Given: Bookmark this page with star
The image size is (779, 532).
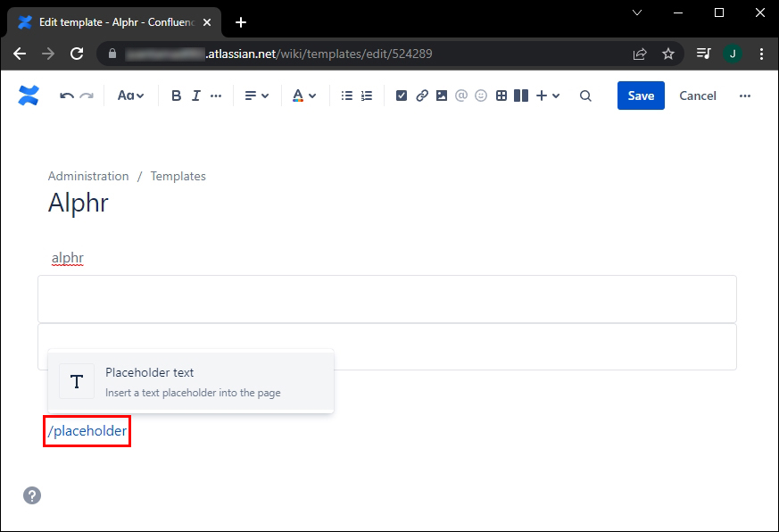Looking at the screenshot, I should (668, 54).
